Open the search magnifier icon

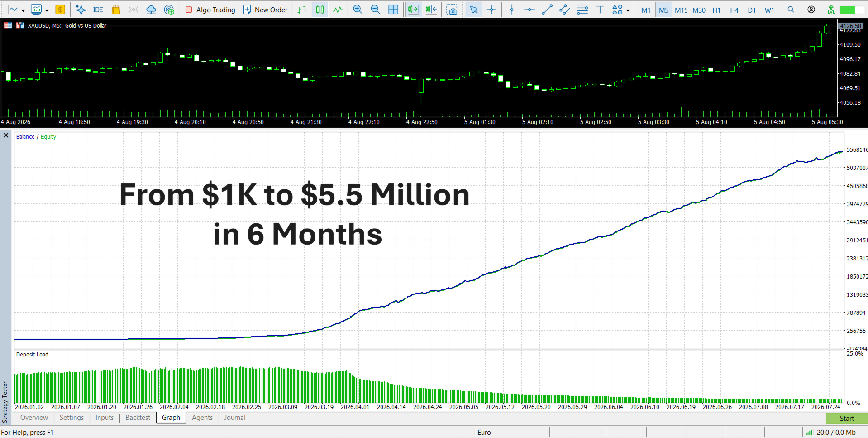tap(791, 10)
